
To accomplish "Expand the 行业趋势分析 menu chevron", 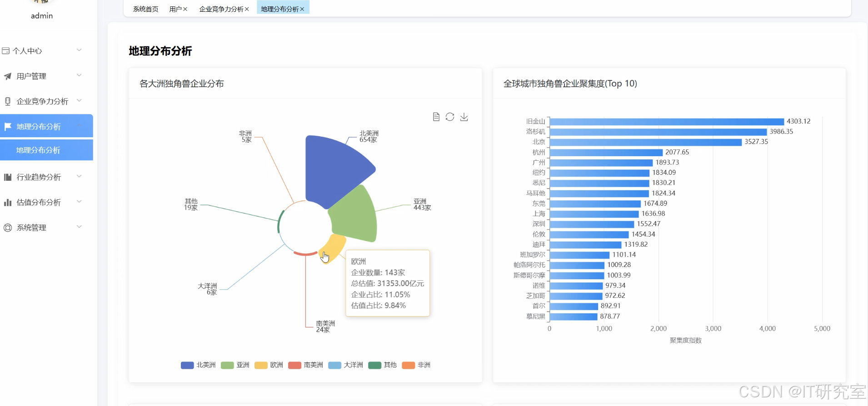I will (x=79, y=176).
